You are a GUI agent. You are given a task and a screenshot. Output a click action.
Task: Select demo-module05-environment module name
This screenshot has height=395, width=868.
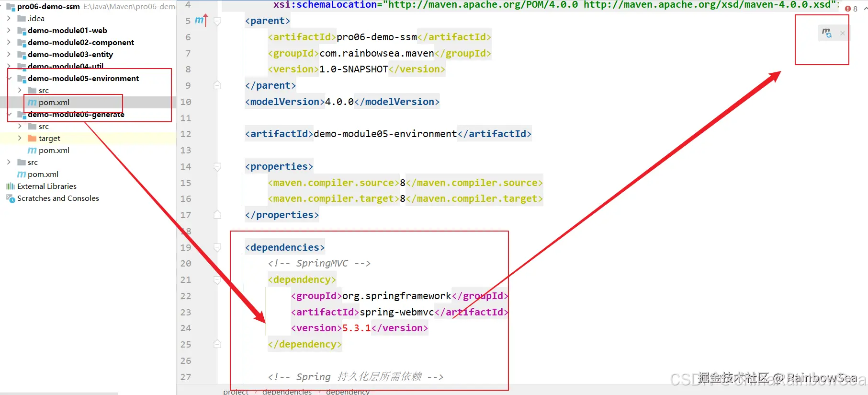tap(83, 78)
